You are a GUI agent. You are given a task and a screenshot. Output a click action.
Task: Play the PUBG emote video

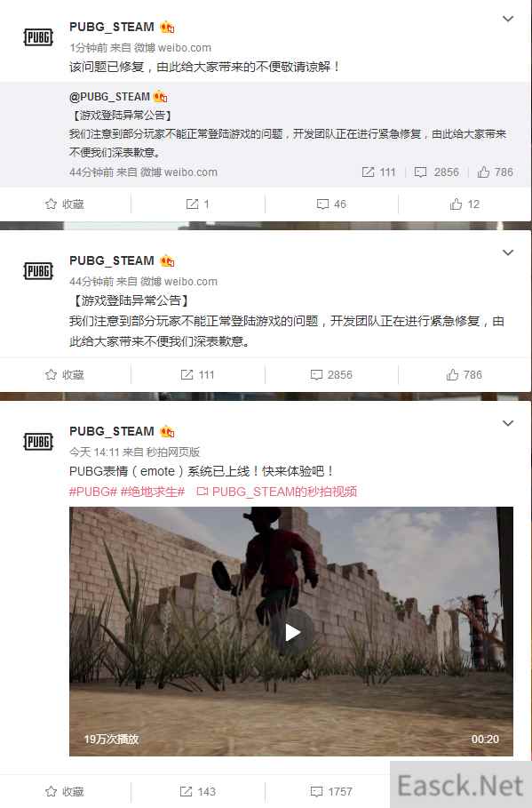pyautogui.click(x=291, y=632)
